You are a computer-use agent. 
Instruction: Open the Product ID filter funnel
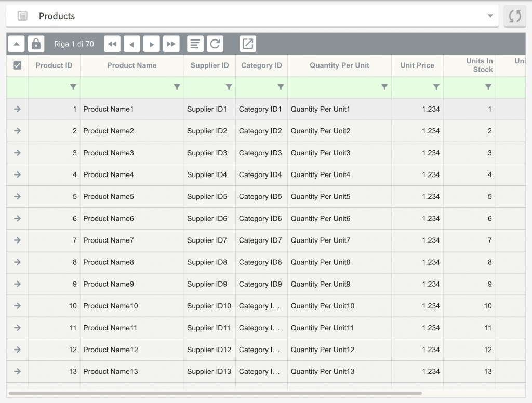click(x=73, y=87)
